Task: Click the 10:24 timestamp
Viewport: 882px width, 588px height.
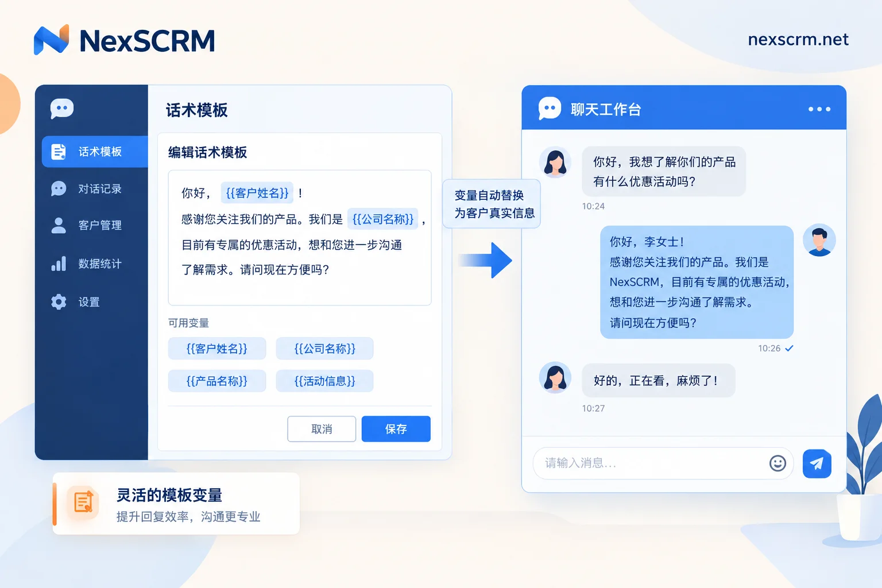Action: point(593,206)
